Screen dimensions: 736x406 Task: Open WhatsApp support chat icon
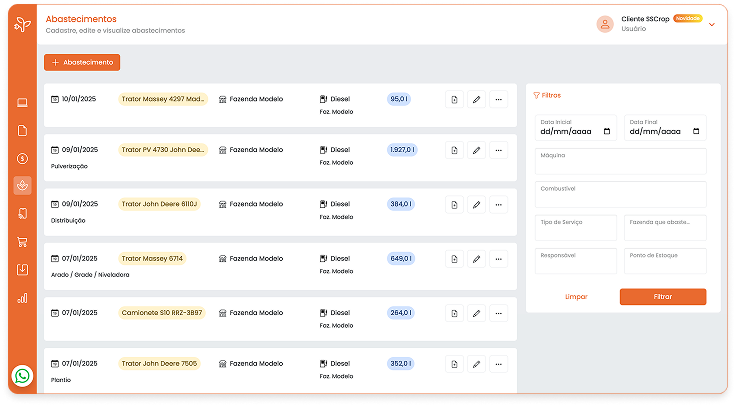click(x=23, y=376)
